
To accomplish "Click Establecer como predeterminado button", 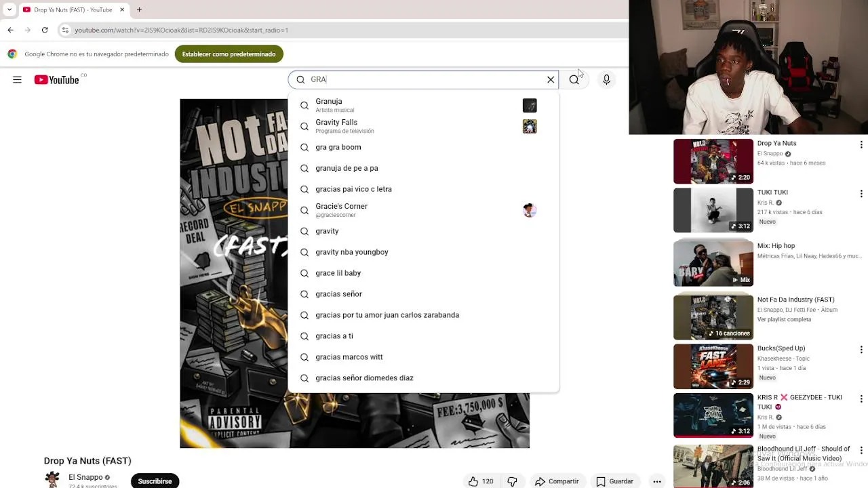I will click(x=229, y=54).
